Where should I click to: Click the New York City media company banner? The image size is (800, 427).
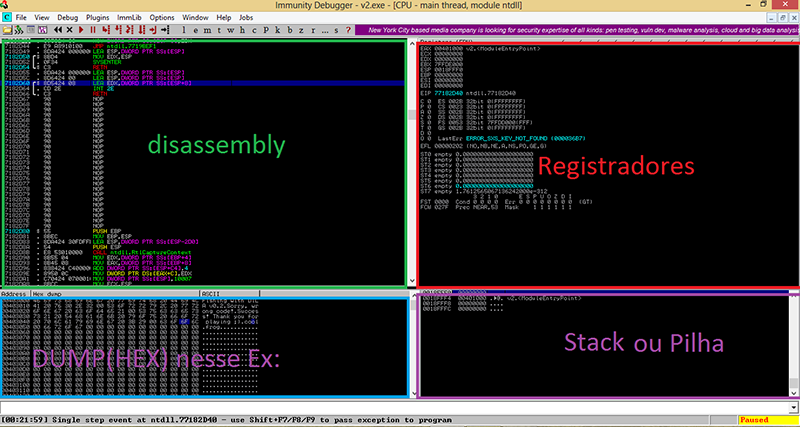pos(577,30)
